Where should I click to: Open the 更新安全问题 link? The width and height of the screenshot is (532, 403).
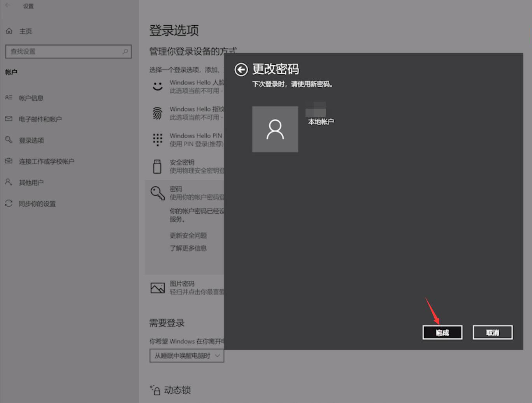[188, 236]
